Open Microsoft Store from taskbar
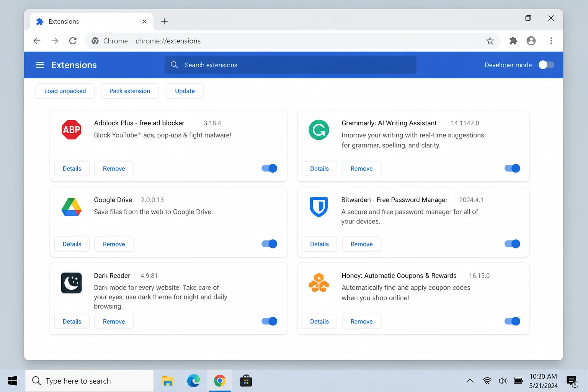The image size is (588, 392). click(x=246, y=381)
